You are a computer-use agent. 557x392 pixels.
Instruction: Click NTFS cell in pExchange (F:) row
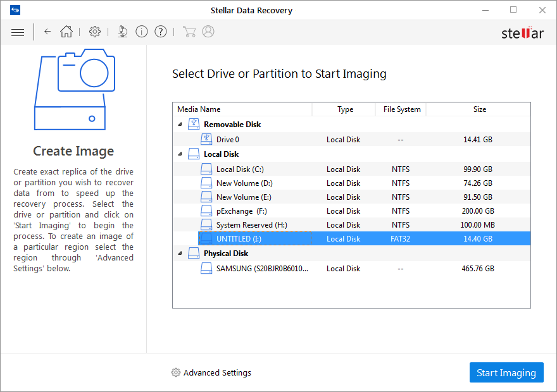click(401, 211)
